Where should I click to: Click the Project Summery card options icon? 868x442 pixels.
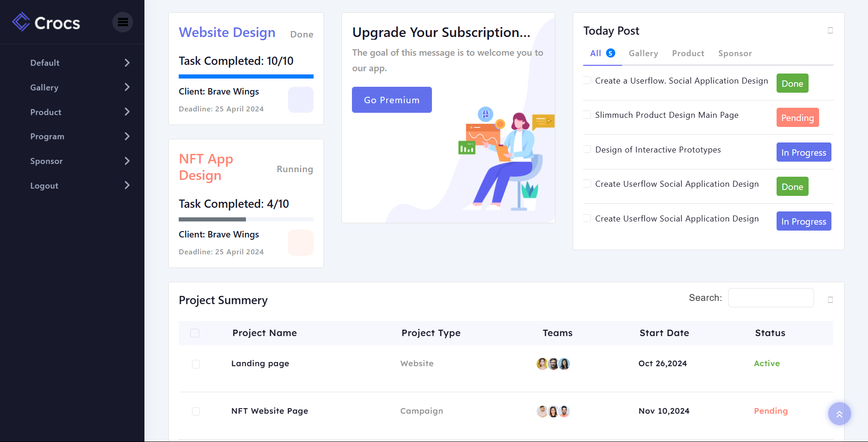pyautogui.click(x=830, y=300)
